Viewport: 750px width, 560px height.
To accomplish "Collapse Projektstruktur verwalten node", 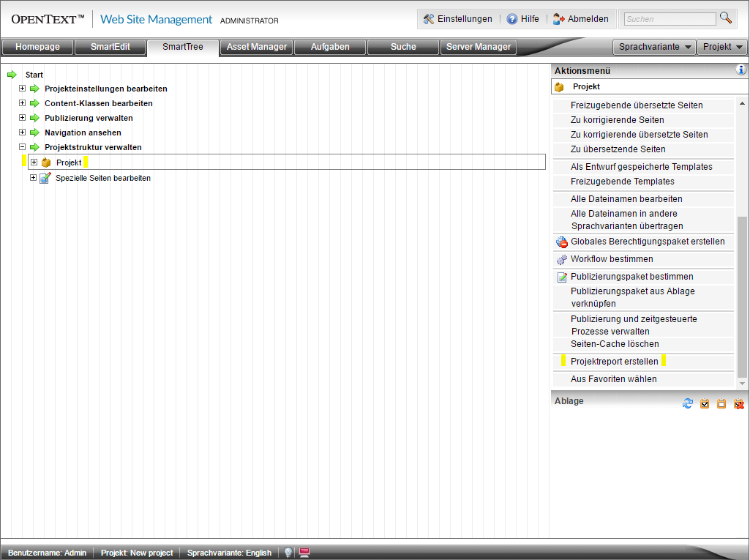I will pyautogui.click(x=22, y=147).
